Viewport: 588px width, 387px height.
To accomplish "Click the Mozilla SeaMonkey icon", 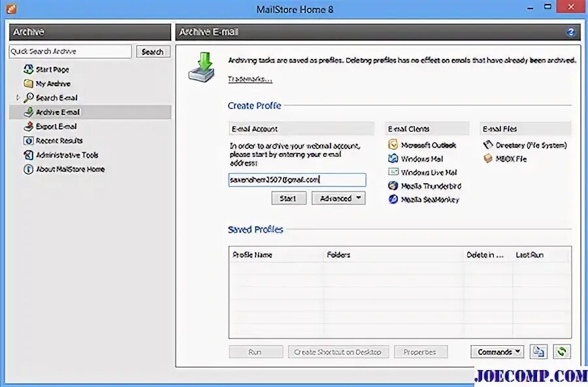I will pos(393,199).
